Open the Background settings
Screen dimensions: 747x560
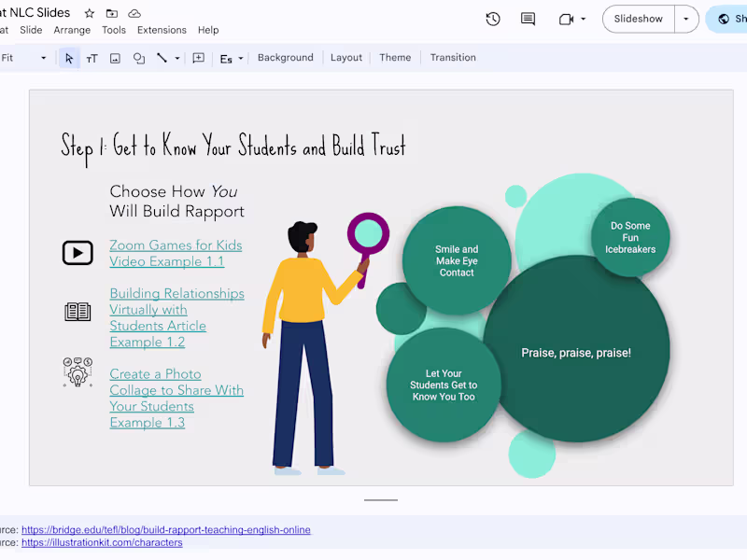[286, 58]
